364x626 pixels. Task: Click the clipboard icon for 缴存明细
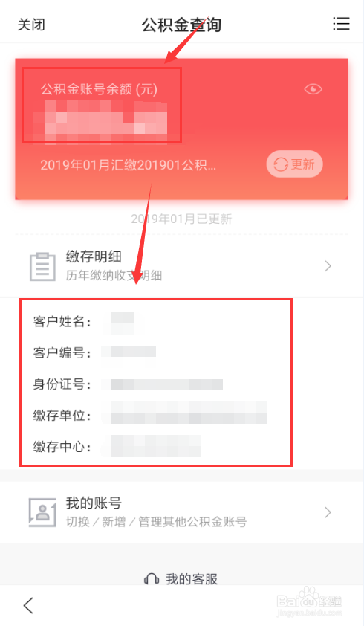[x=42, y=266]
